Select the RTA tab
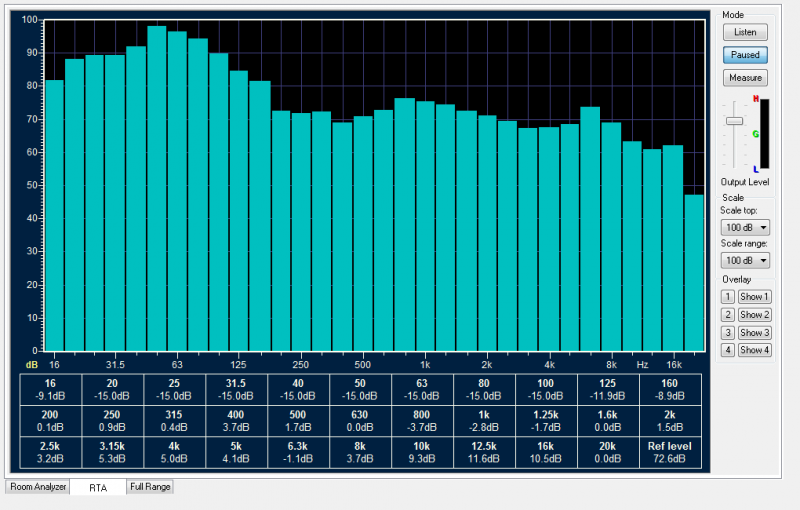800x510 pixels. [x=97, y=488]
